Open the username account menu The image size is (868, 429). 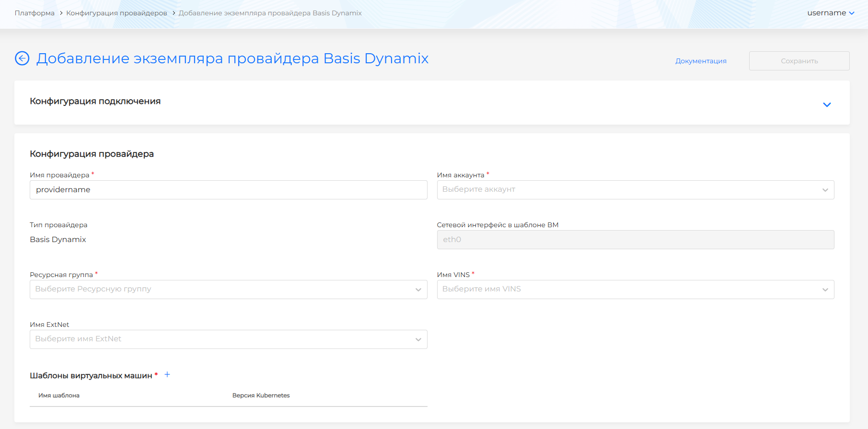pos(830,13)
